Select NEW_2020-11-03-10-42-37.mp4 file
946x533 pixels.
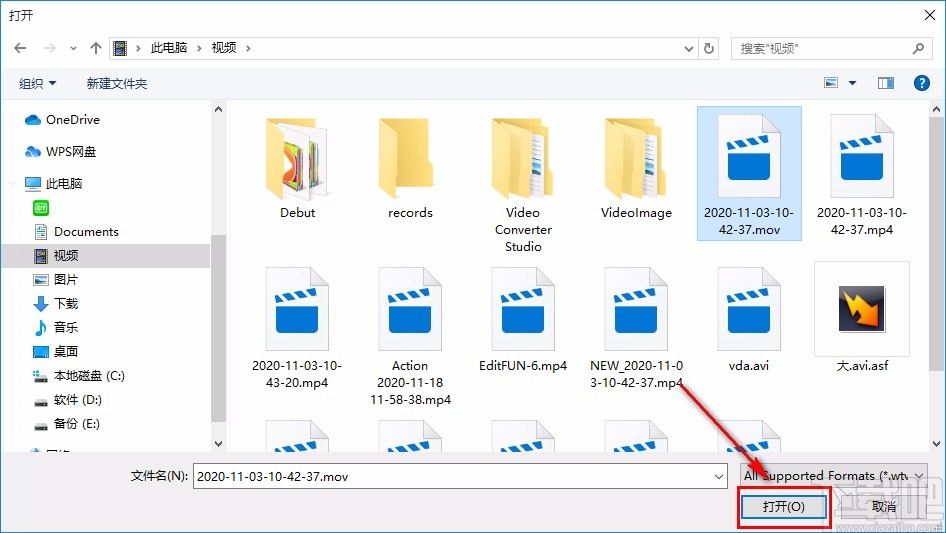pyautogui.click(x=636, y=327)
